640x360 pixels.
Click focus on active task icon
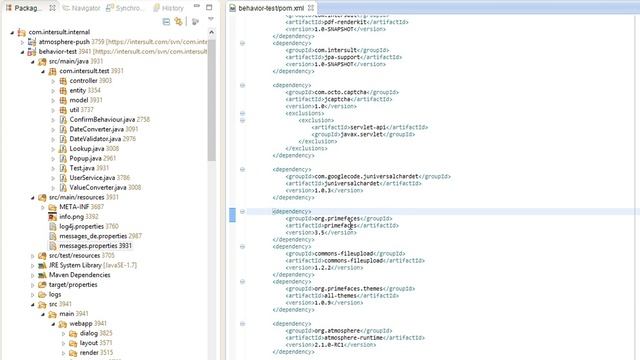point(196,22)
